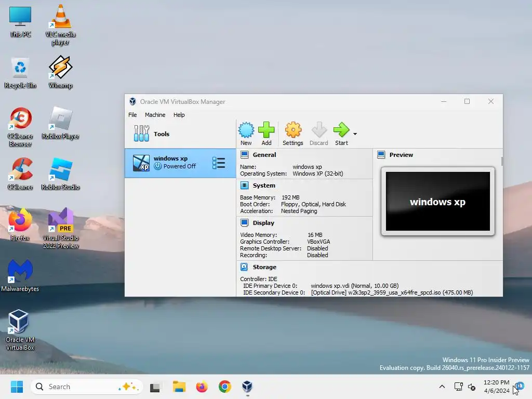
Task: Open the Windows Start menu button
Action: [17, 387]
